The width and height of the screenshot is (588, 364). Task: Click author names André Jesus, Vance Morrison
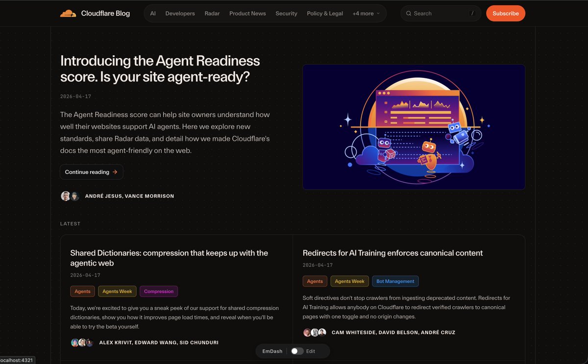[129, 196]
